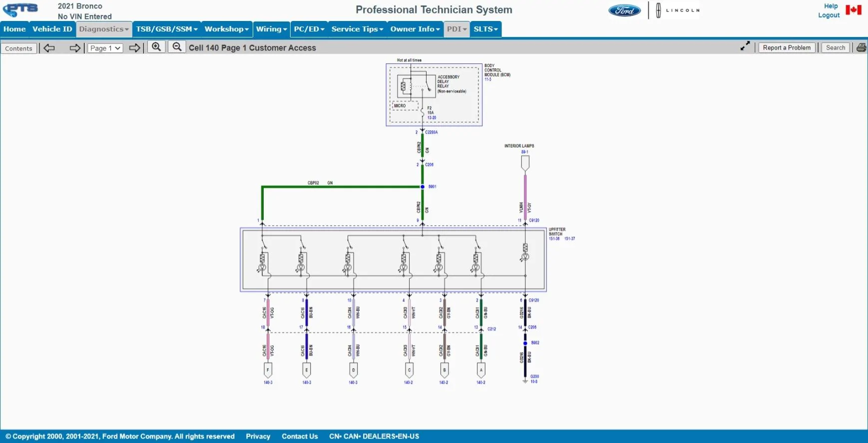The width and height of the screenshot is (868, 443).
Task: Click the Ford oval logo
Action: [x=624, y=10]
